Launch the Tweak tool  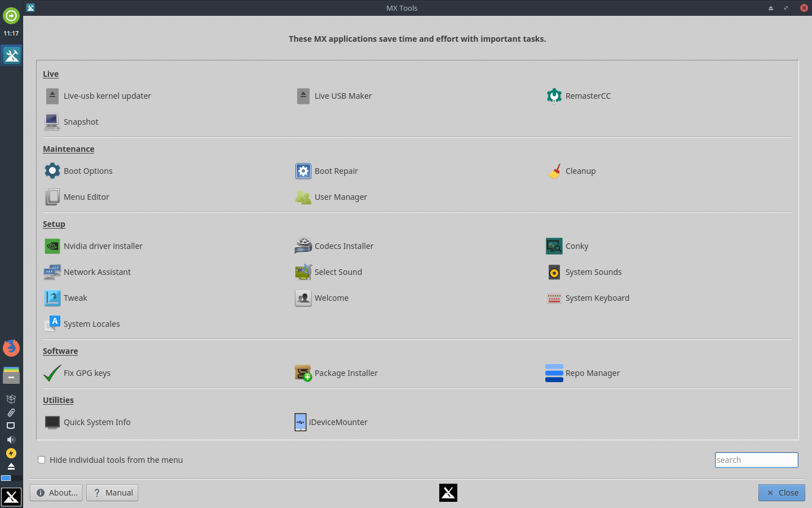pos(66,298)
